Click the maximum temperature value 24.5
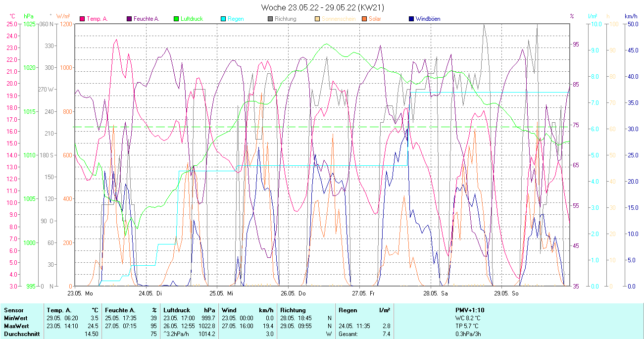The height and width of the screenshot is (339, 644). (93, 326)
